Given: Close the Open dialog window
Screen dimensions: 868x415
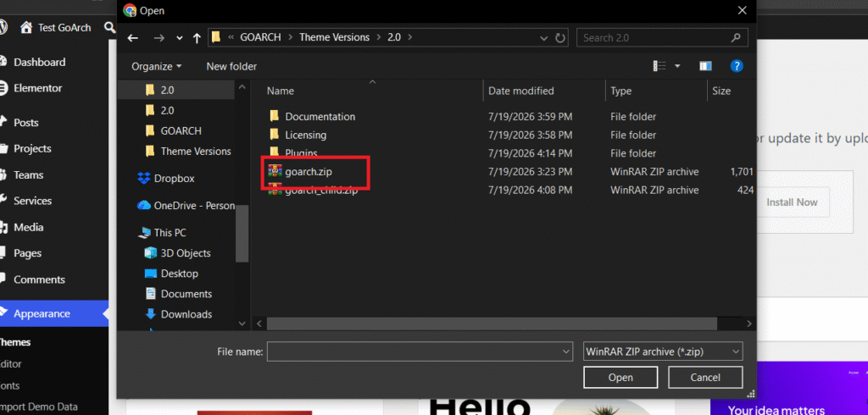Looking at the screenshot, I should pos(742,10).
